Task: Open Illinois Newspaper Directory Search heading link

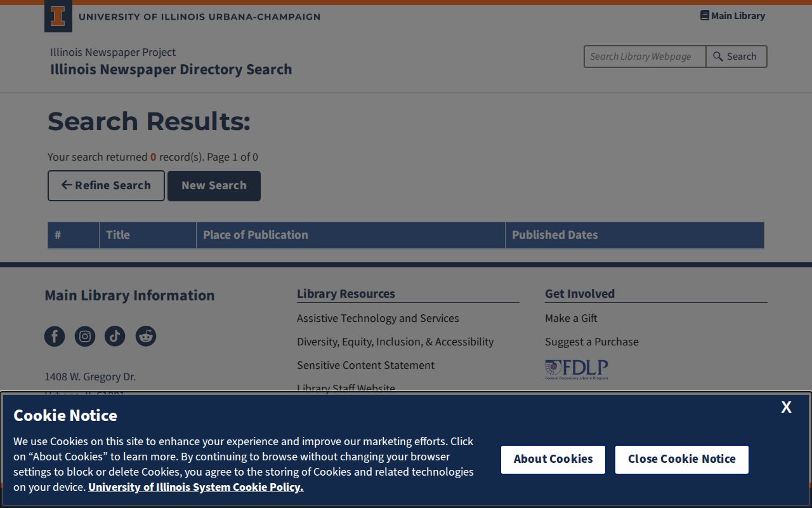Action: coord(171,69)
